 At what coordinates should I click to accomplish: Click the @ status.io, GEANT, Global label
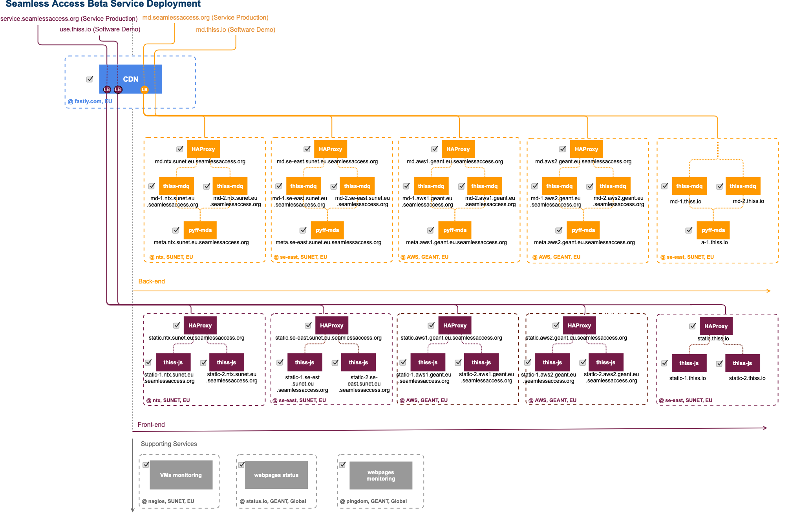click(x=273, y=501)
